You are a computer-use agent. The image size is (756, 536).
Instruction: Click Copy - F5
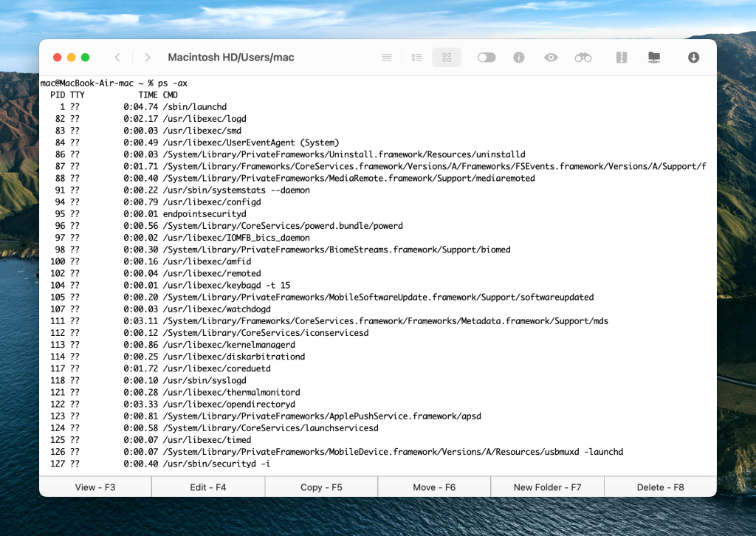click(320, 487)
